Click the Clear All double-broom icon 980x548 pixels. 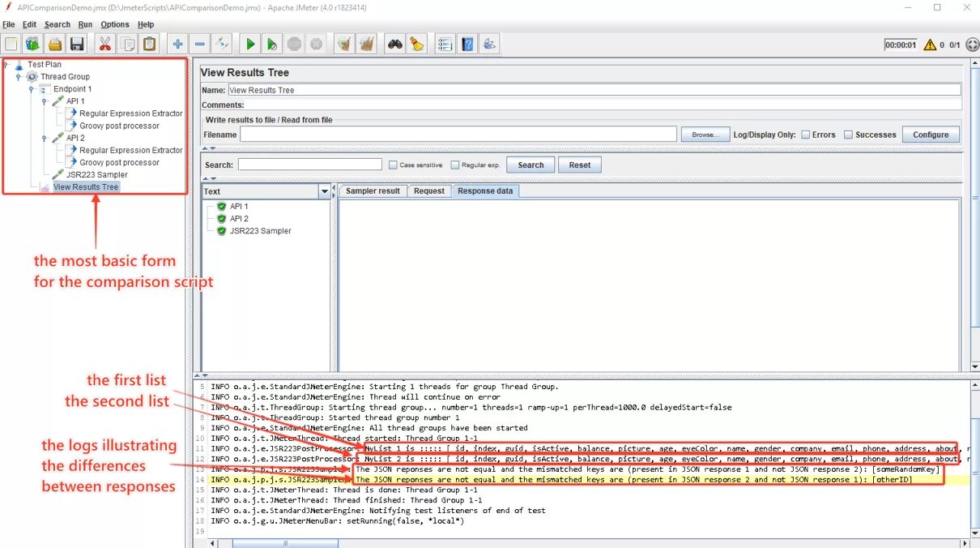[367, 44]
